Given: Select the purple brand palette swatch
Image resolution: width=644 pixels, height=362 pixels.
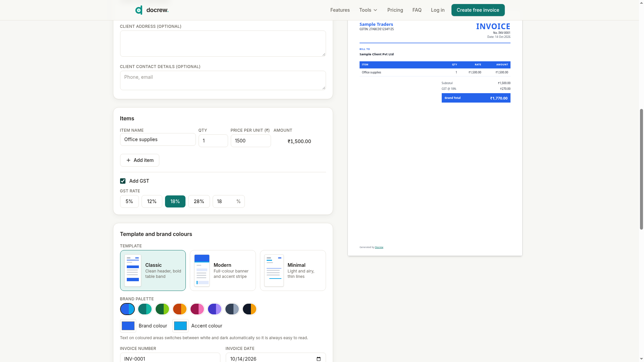Looking at the screenshot, I should (x=215, y=309).
